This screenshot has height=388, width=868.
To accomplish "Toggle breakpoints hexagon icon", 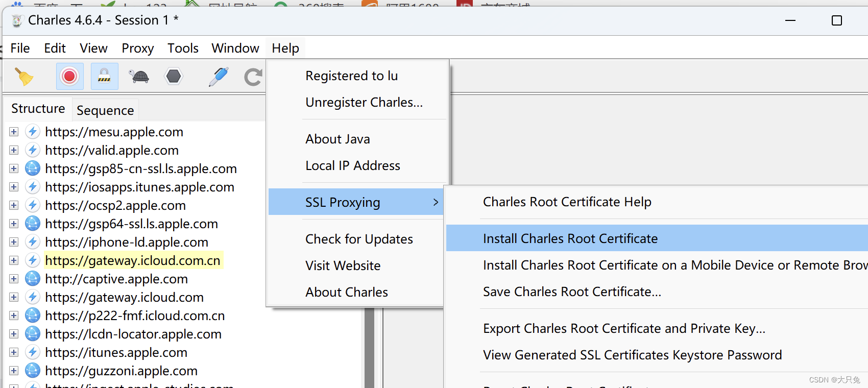I will pos(174,77).
